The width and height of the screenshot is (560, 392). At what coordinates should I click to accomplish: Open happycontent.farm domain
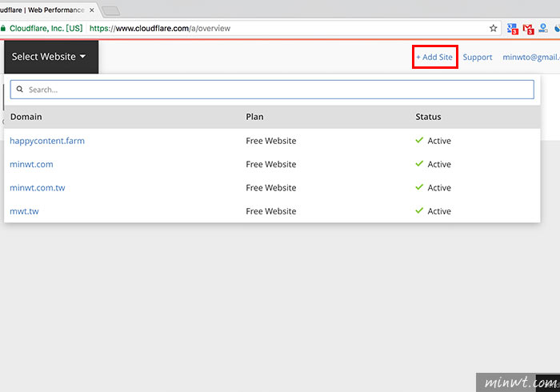click(x=47, y=141)
